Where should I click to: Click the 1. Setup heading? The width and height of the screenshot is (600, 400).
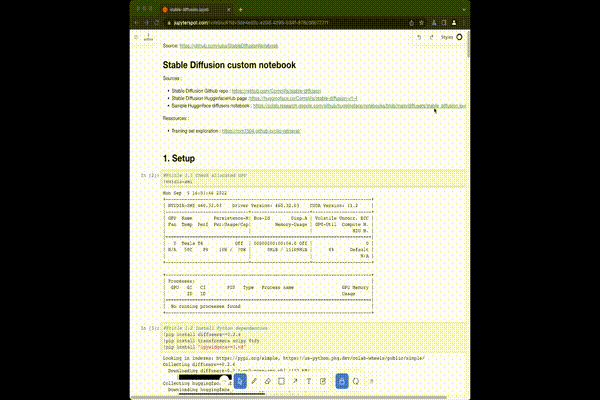click(179, 158)
